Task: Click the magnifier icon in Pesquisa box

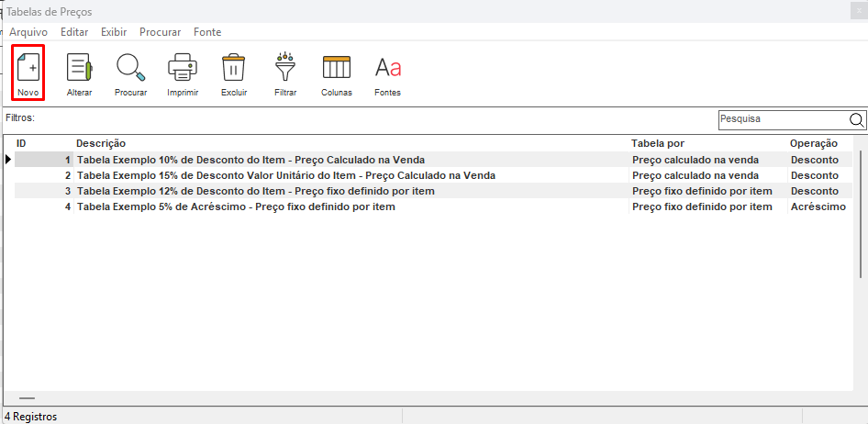Action: (x=856, y=119)
